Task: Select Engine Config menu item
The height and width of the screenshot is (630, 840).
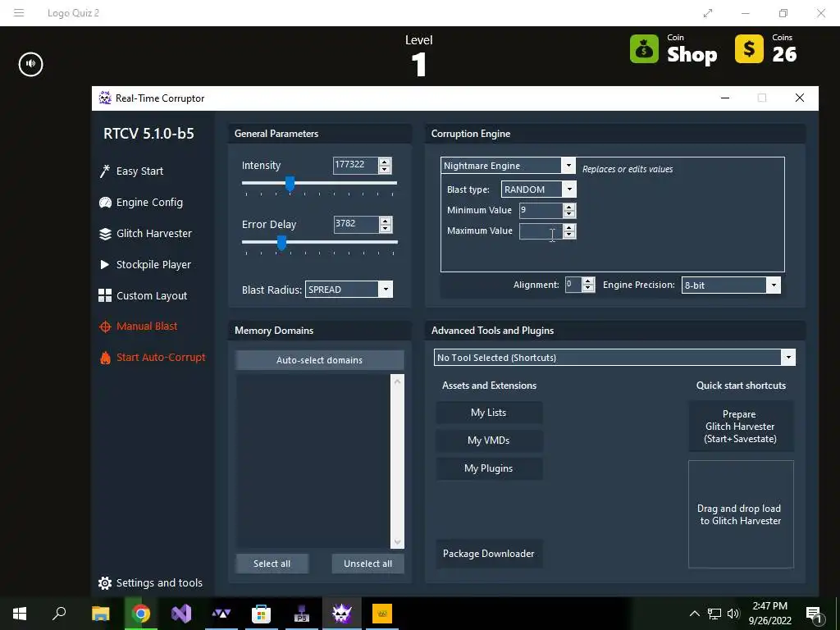Action: (x=149, y=203)
